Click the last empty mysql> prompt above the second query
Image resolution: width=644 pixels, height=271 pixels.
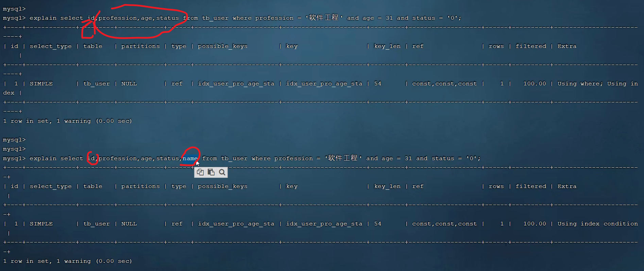(14, 149)
